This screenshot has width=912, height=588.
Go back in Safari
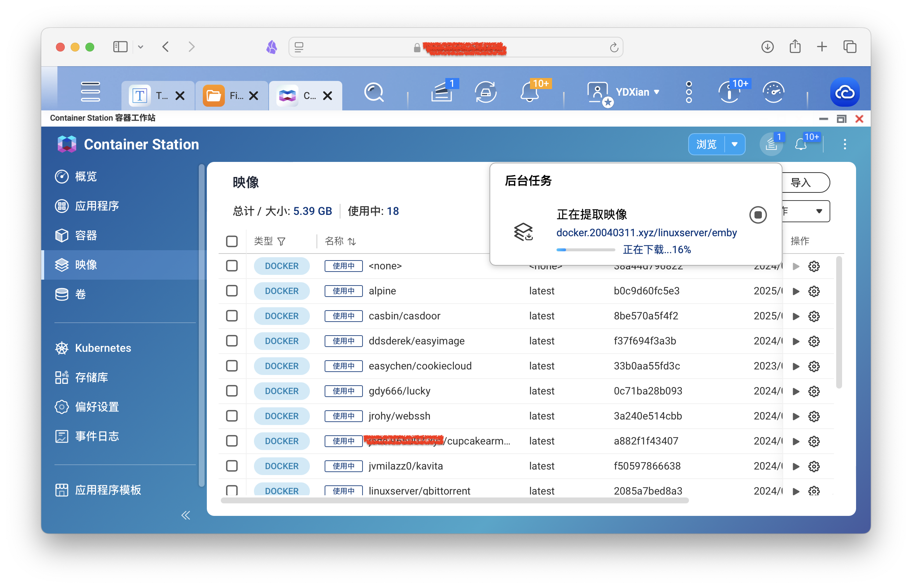tap(165, 47)
